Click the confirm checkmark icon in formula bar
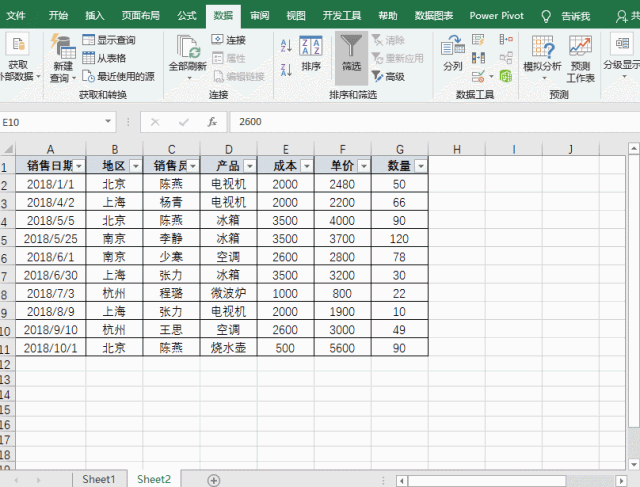The width and height of the screenshot is (640, 487). 184,122
